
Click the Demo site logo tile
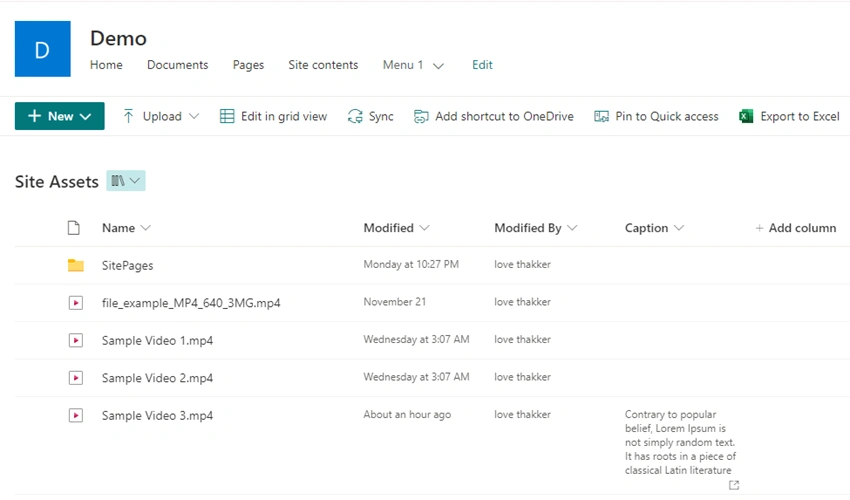pos(42,49)
